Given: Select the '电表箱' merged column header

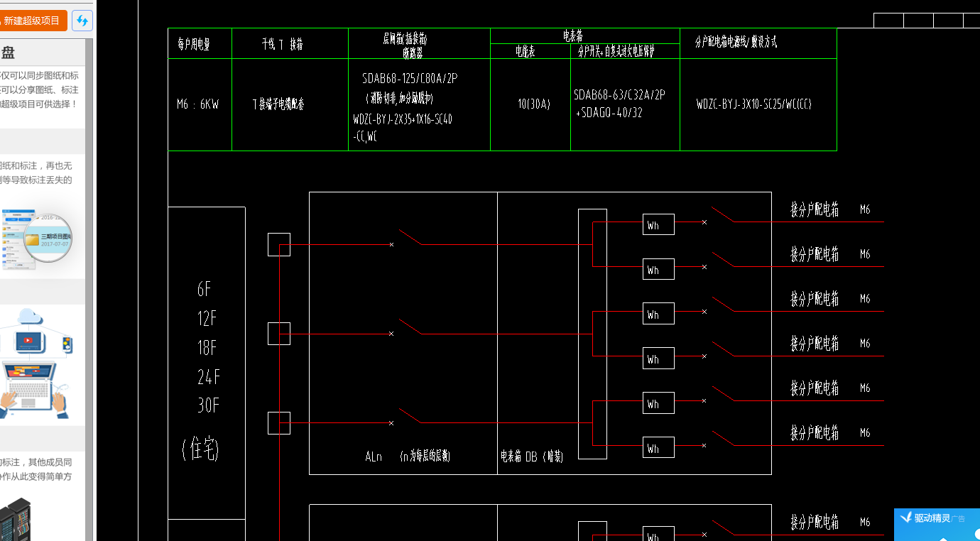Looking at the screenshot, I should [x=572, y=35].
